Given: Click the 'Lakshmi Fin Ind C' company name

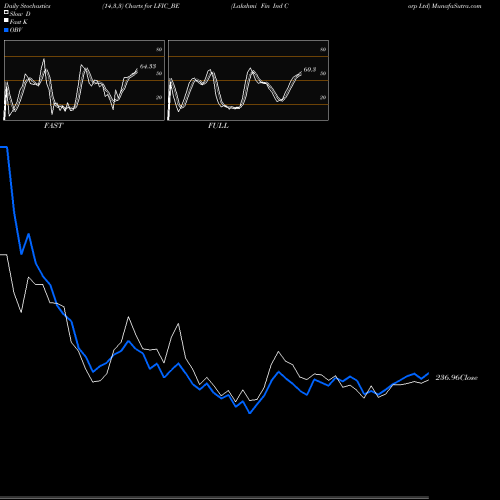Looking at the screenshot, I should pyautogui.click(x=260, y=6).
